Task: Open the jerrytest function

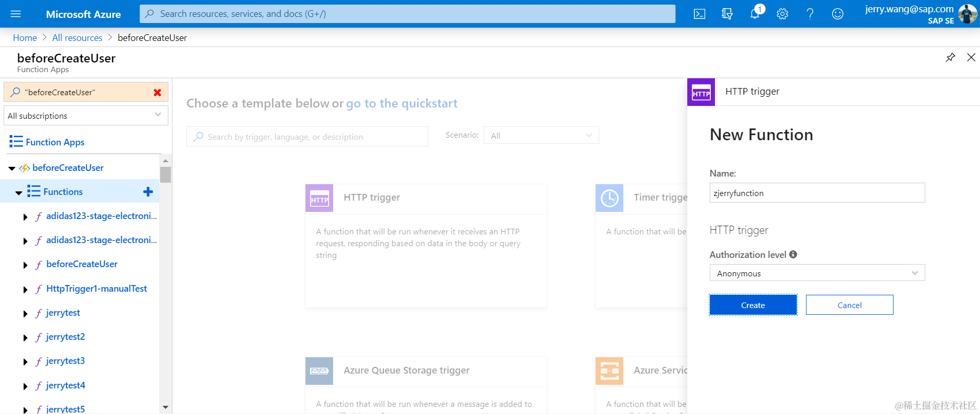Action: [63, 313]
